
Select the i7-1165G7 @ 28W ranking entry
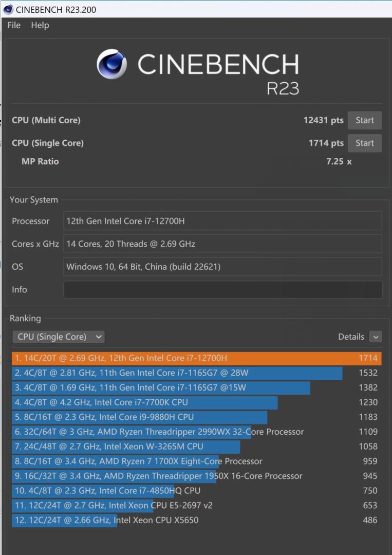[x=177, y=373]
